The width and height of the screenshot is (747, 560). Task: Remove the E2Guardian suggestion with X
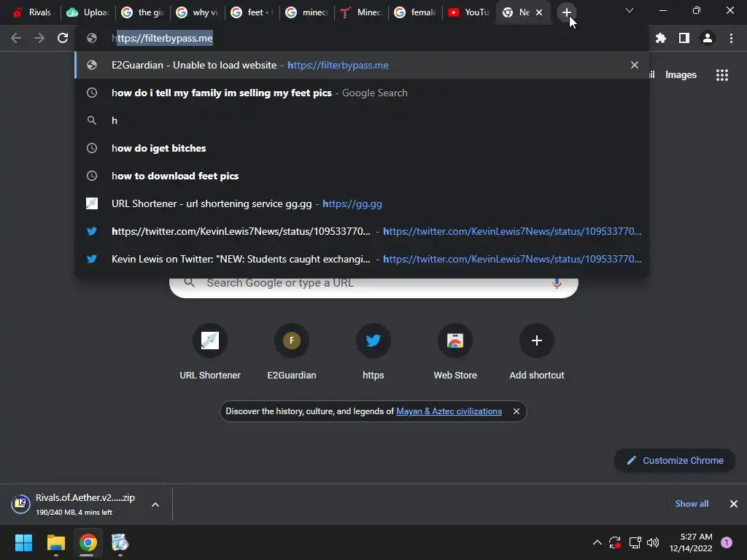tap(635, 65)
